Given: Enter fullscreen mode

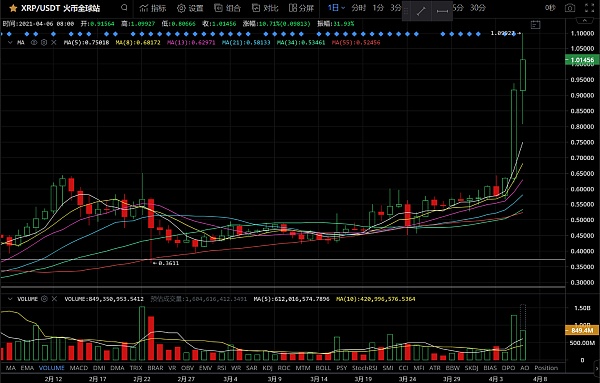Looking at the screenshot, I should pos(590,8).
